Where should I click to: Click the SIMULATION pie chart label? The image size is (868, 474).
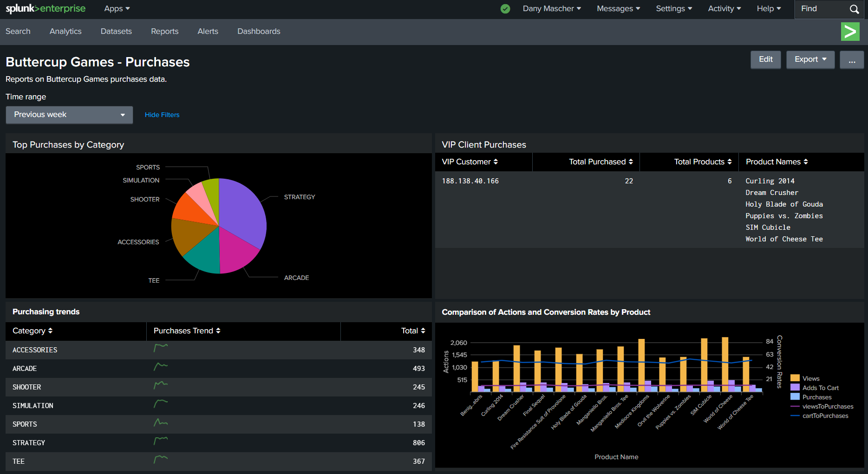[x=141, y=180]
